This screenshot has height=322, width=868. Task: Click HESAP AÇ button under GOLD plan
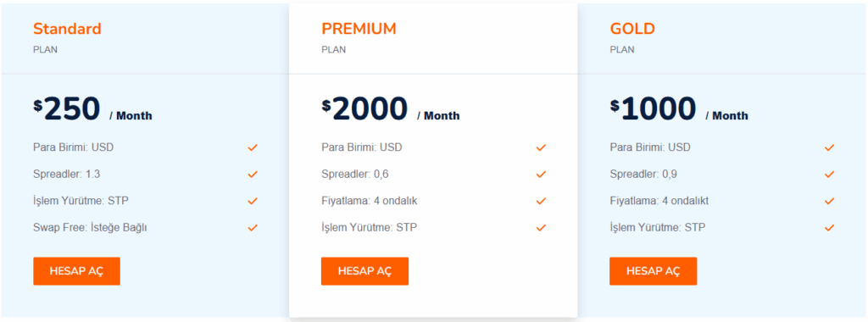point(654,271)
